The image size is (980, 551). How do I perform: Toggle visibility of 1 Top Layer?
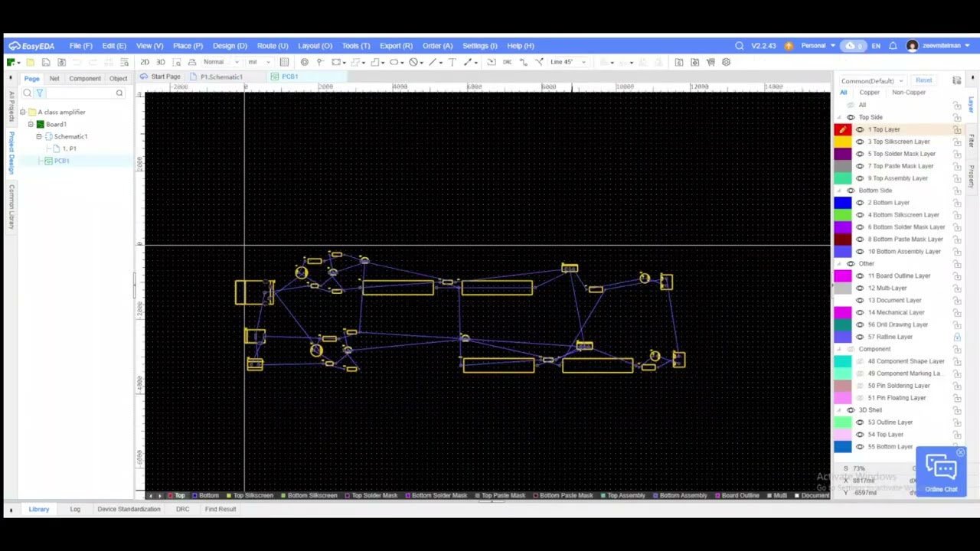point(860,129)
